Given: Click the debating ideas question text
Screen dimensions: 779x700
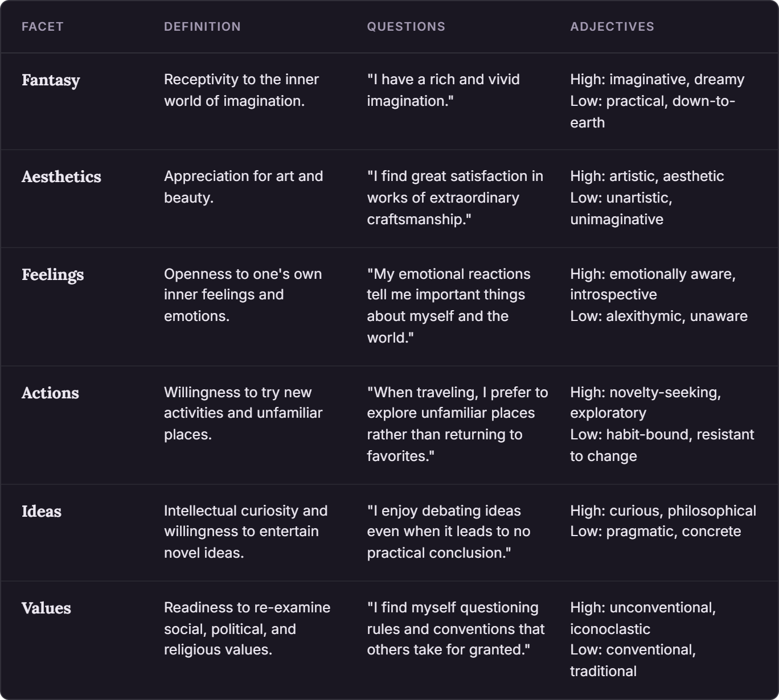Looking at the screenshot, I should tap(449, 532).
